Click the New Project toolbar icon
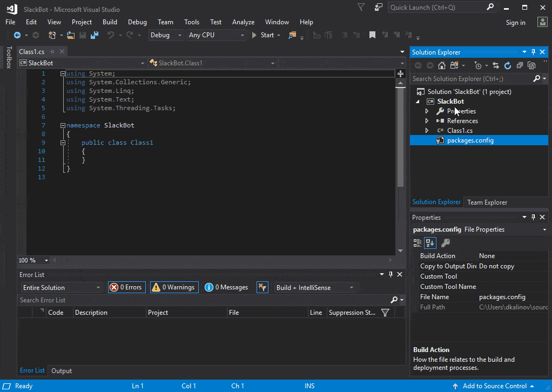The height and width of the screenshot is (392, 552). 52,35
